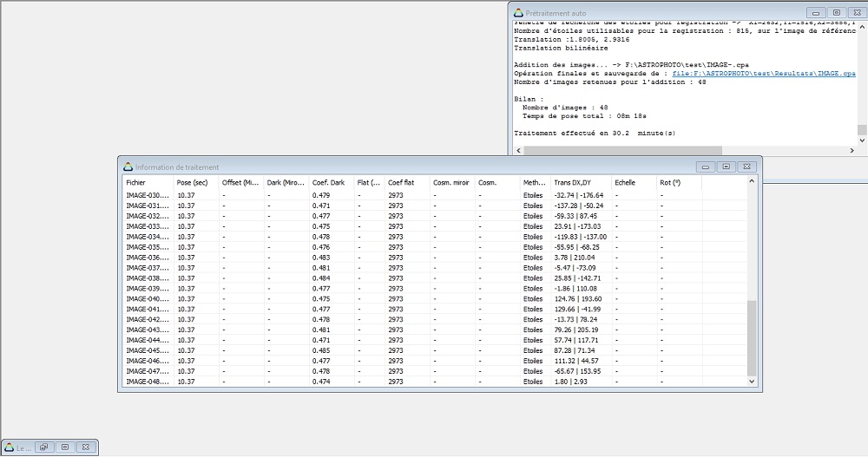Select the IMAGE-030 row in table
Viewport: 868px width, 457px height.
(x=146, y=195)
